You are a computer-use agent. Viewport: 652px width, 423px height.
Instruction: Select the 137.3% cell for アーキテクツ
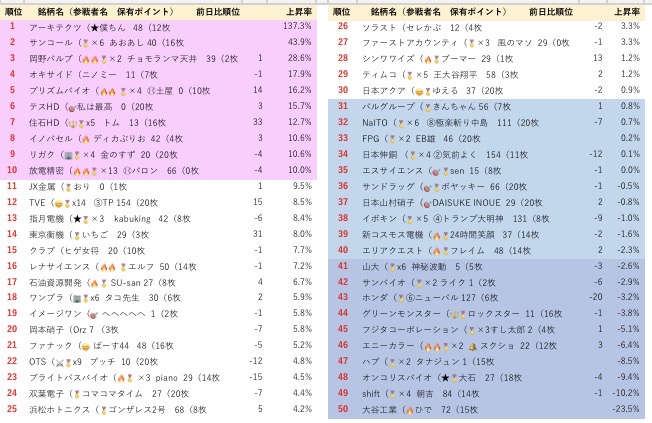(300, 25)
